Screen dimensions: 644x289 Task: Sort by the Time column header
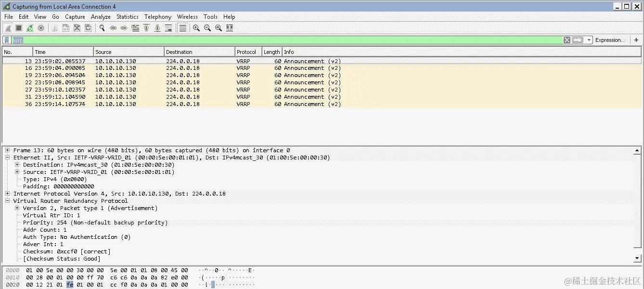pos(63,52)
